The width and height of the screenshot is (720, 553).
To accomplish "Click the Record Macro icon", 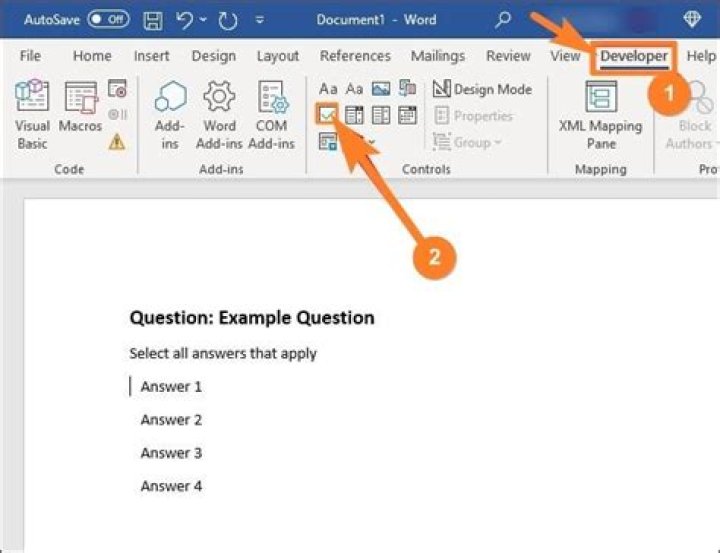I will click(x=118, y=88).
